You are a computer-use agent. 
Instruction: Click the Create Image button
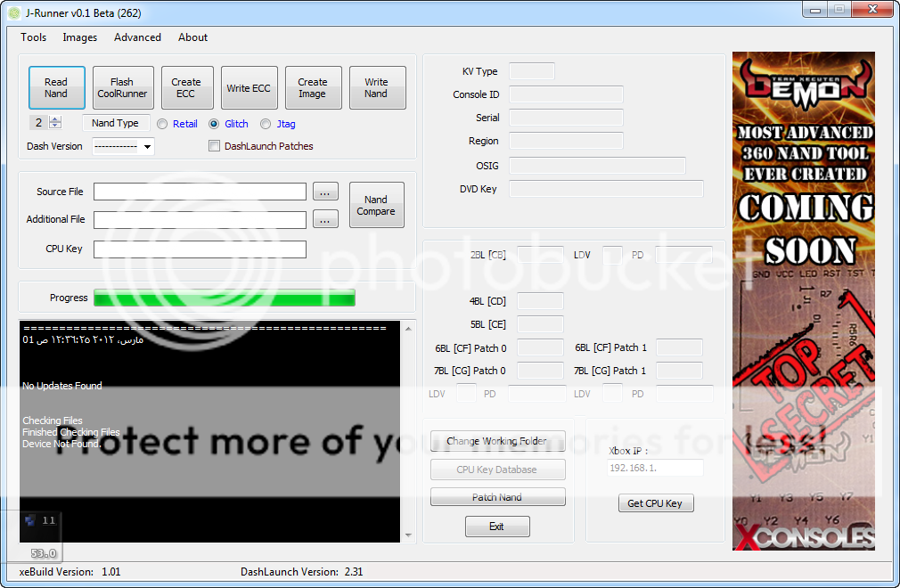pos(313,88)
